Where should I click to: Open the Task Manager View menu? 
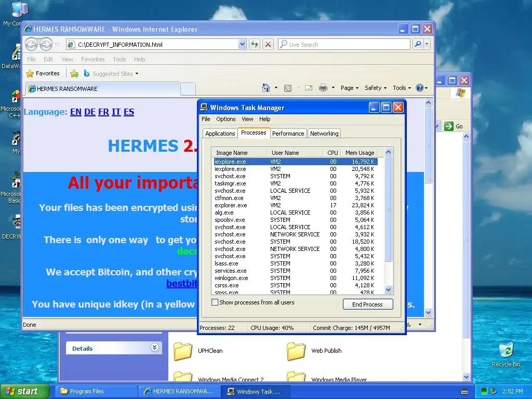coord(247,119)
